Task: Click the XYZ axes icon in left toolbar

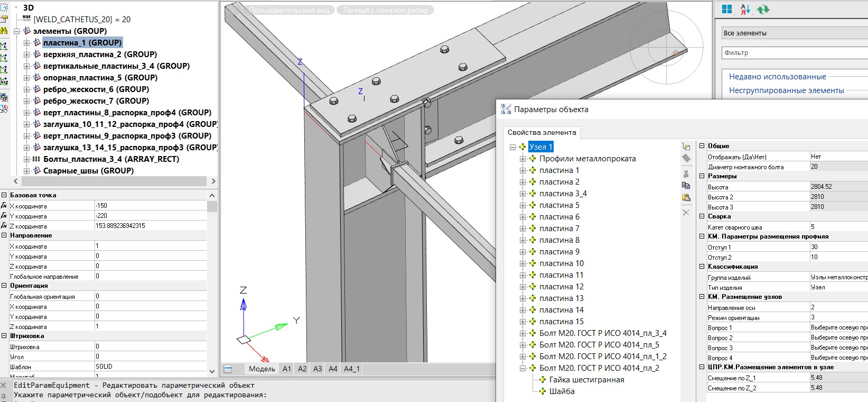Action: (4, 81)
